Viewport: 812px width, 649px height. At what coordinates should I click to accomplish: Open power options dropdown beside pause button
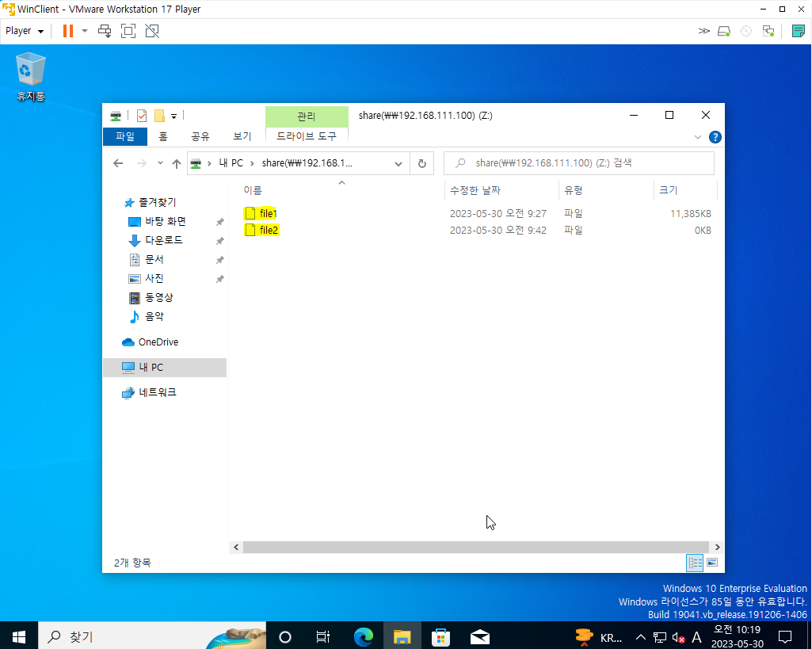(85, 31)
